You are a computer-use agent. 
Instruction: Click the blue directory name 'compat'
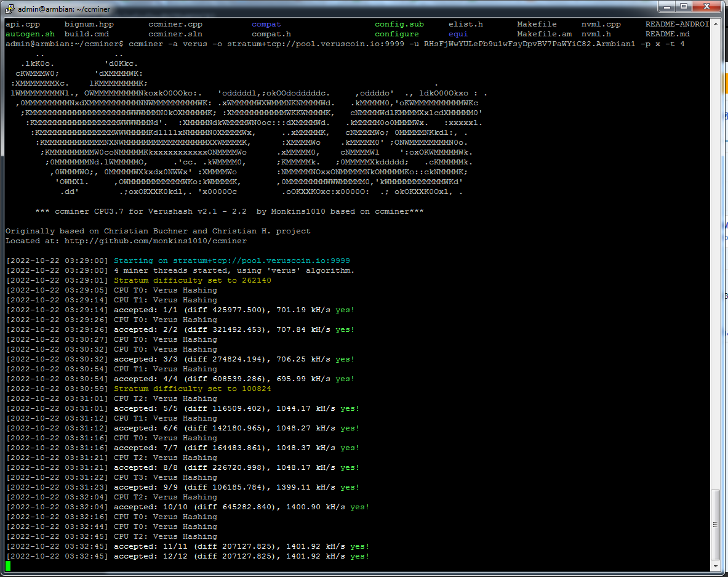coord(266,24)
